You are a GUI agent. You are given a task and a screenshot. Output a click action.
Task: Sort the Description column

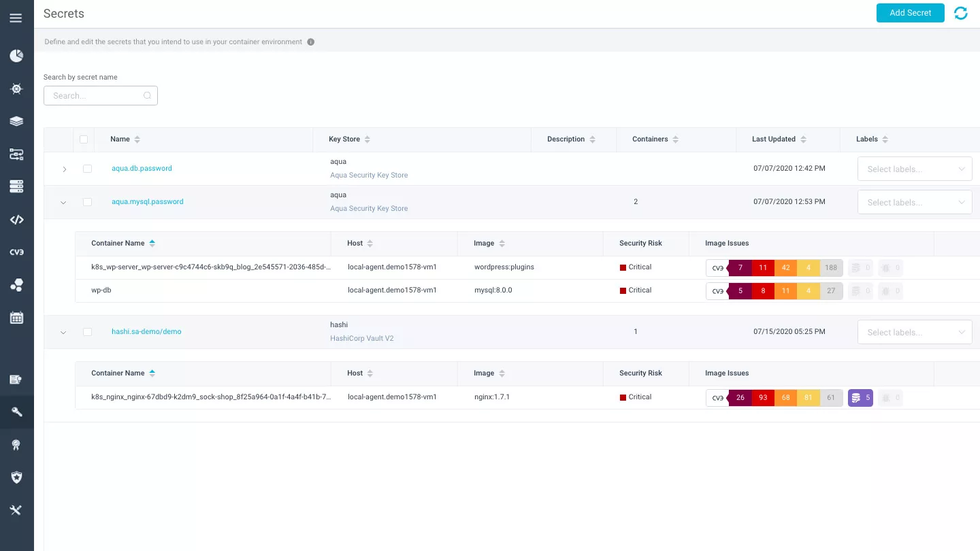click(x=592, y=139)
